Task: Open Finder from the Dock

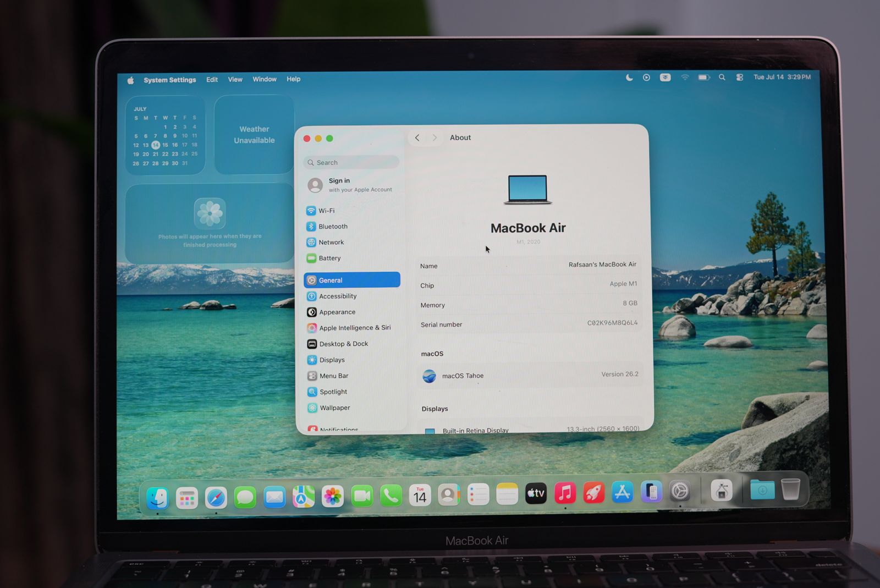Action: tap(157, 498)
